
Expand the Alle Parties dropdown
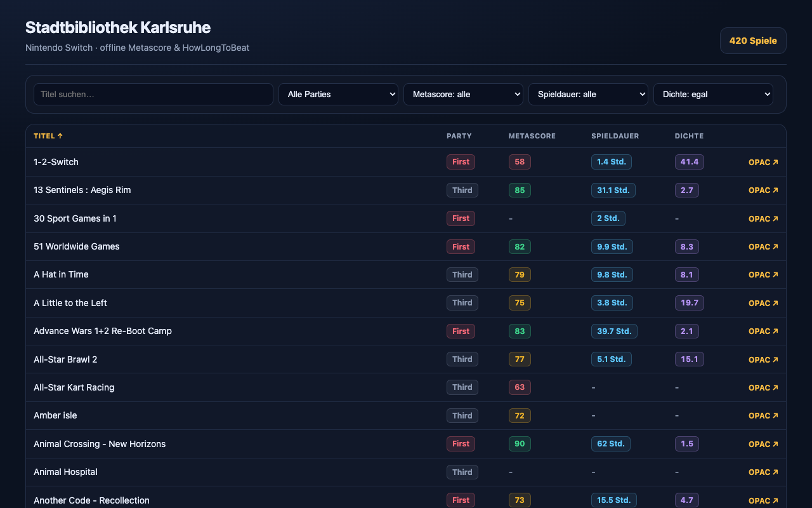pos(338,94)
